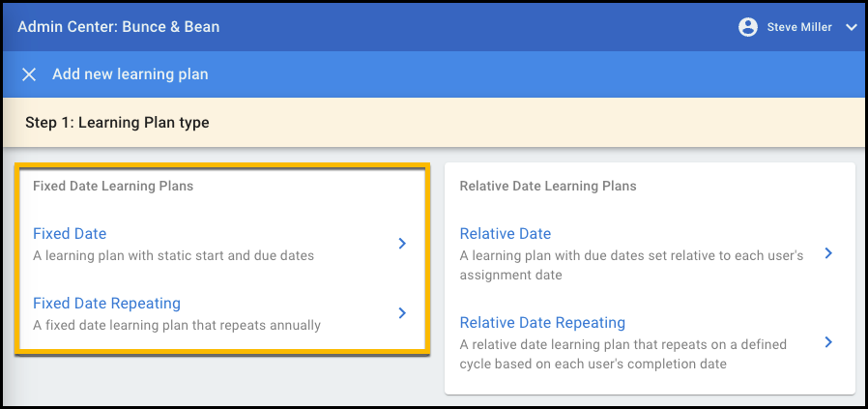Click the arrow beside Fixed Date Repeating

(402, 313)
